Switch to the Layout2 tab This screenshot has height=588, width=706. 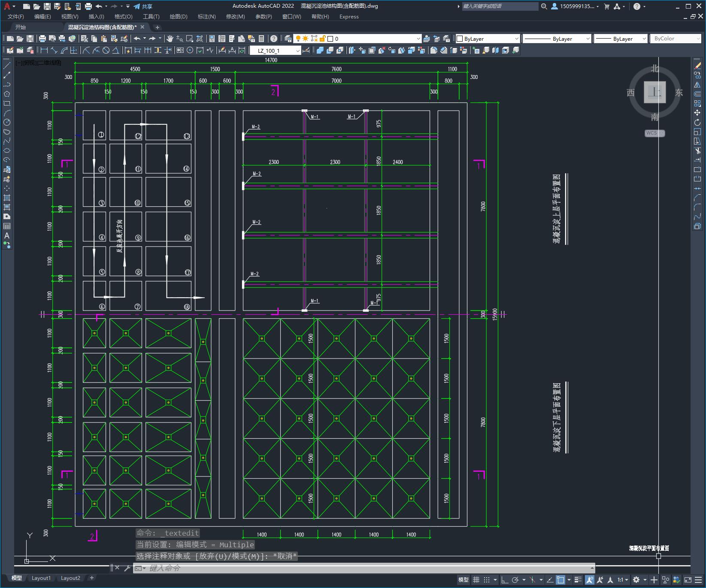[70, 578]
